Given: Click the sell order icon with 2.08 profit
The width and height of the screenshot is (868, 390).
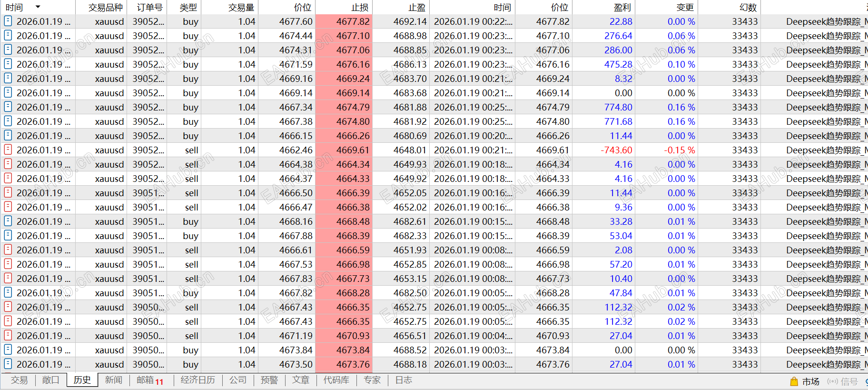Looking at the screenshot, I should tap(8, 250).
